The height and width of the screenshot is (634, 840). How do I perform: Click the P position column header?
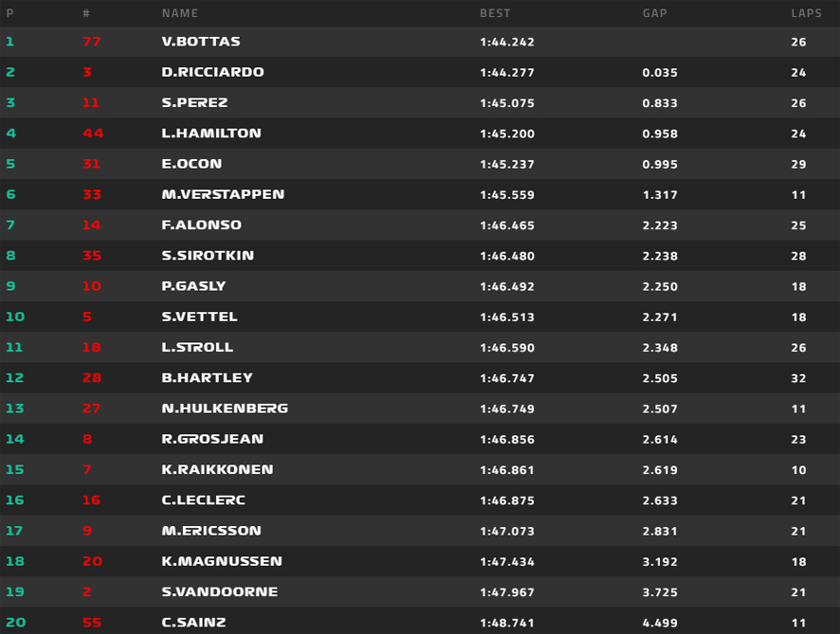click(9, 13)
